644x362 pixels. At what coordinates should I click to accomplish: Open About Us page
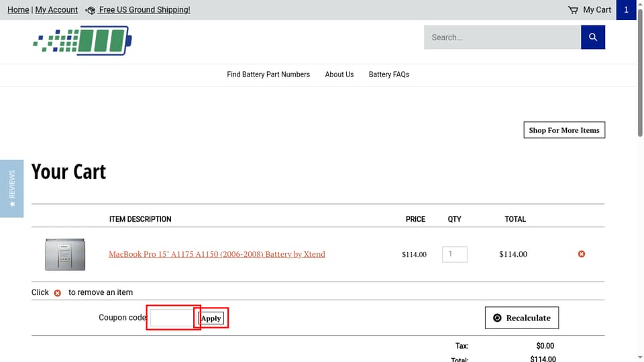(339, 74)
